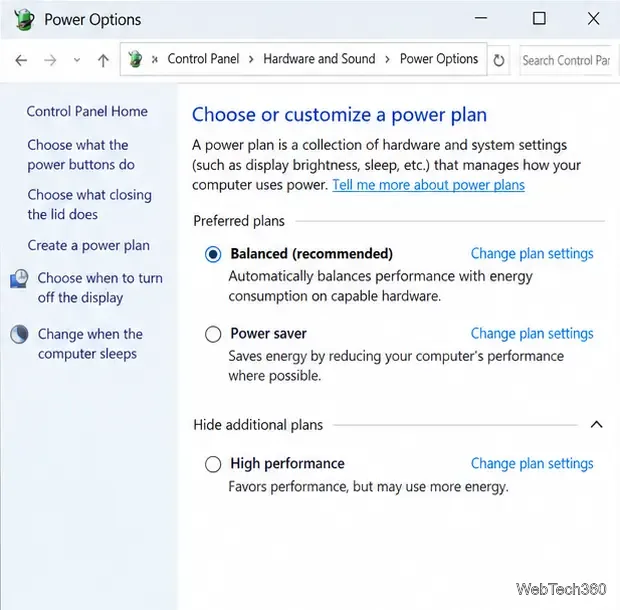620x610 pixels.
Task: Click the display timer icon in sidebar
Action: (x=19, y=279)
